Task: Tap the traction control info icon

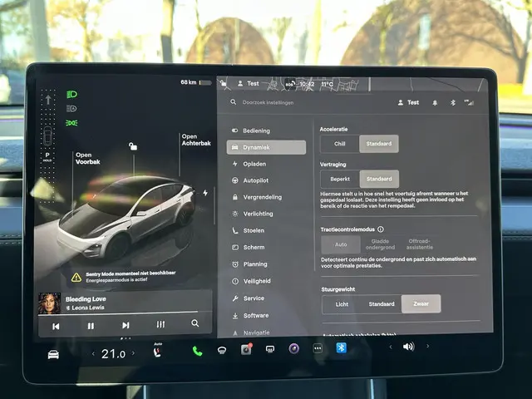Action: 381,229
